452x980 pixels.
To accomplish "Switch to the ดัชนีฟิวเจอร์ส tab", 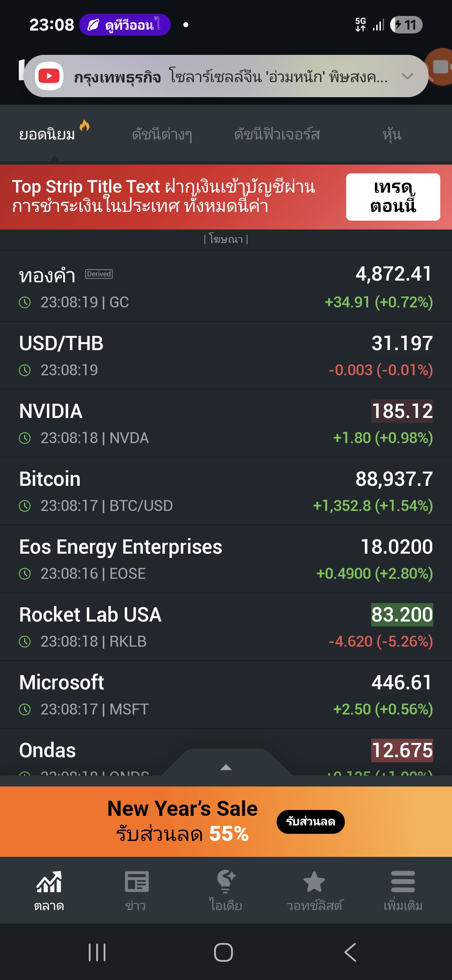I will [277, 134].
